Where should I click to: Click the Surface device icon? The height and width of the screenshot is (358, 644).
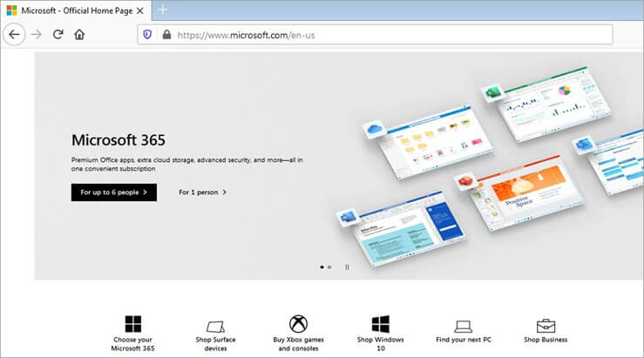[214, 325]
